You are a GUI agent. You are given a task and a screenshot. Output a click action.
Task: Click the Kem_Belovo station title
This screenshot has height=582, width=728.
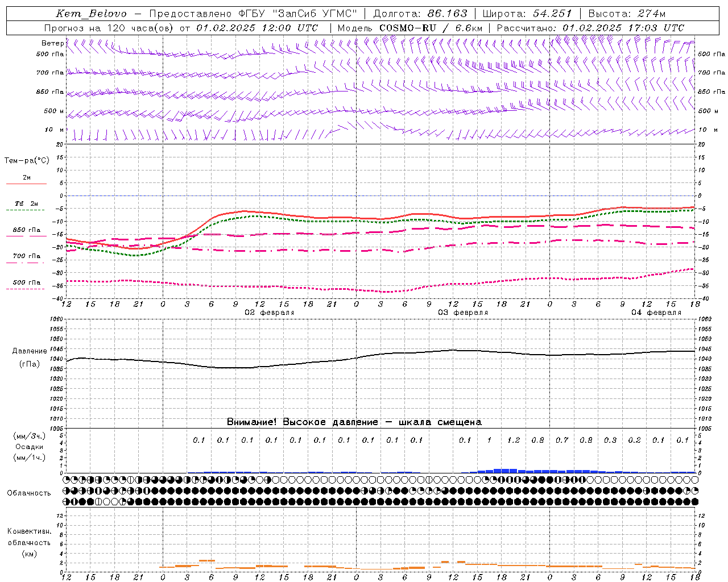[x=92, y=14]
